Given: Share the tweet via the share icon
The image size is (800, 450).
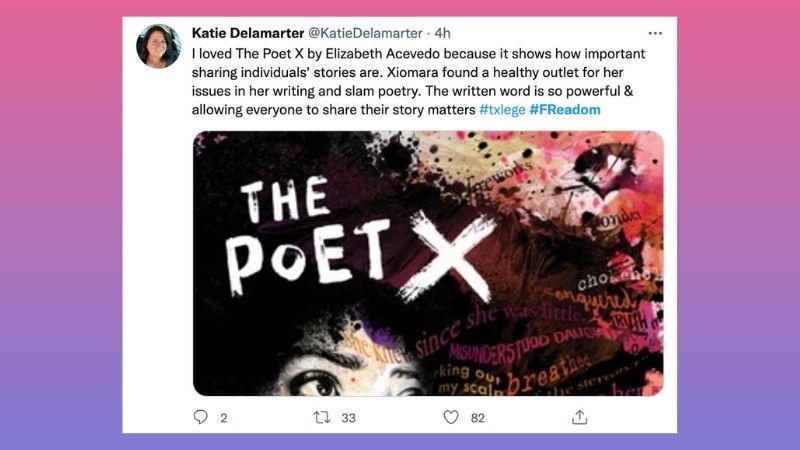Looking at the screenshot, I should [x=579, y=417].
